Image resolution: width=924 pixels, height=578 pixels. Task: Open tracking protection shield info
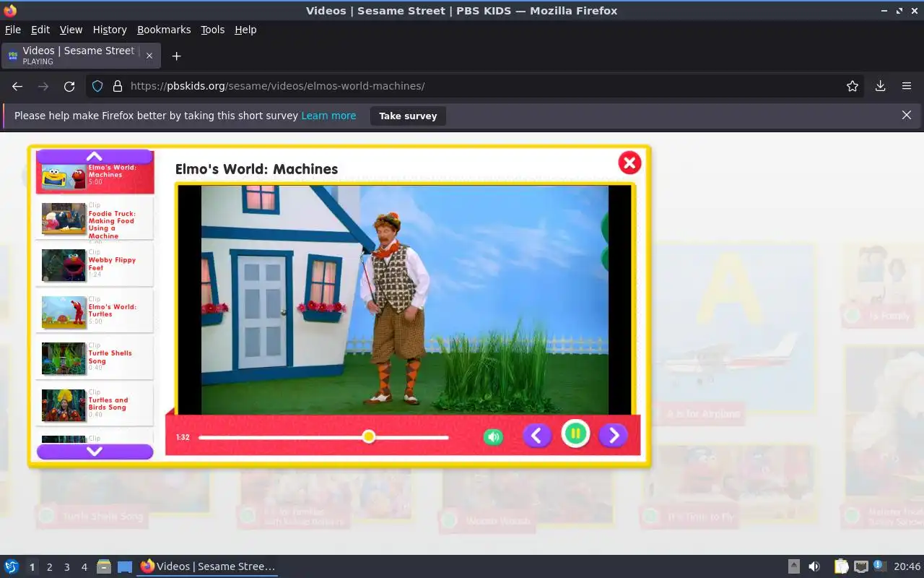(97, 86)
